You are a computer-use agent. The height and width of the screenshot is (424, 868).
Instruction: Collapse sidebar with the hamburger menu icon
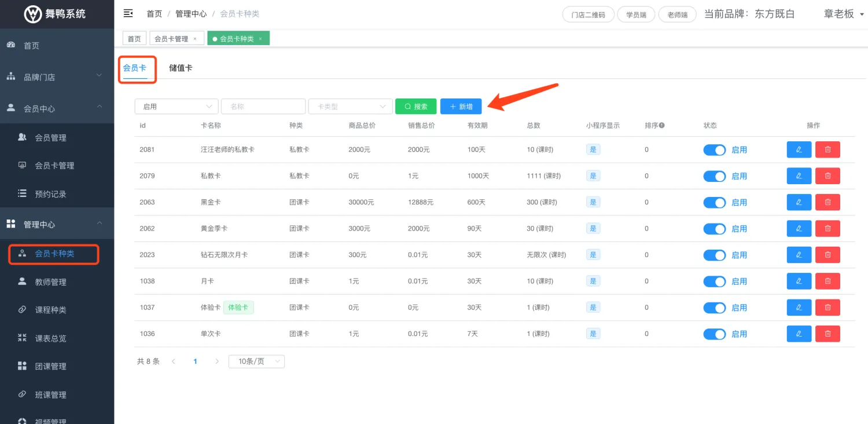click(128, 13)
